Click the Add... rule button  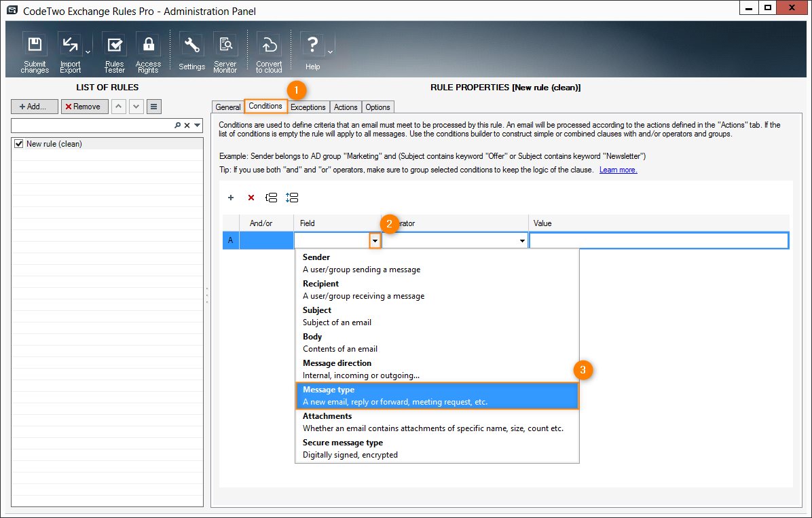[x=34, y=107]
